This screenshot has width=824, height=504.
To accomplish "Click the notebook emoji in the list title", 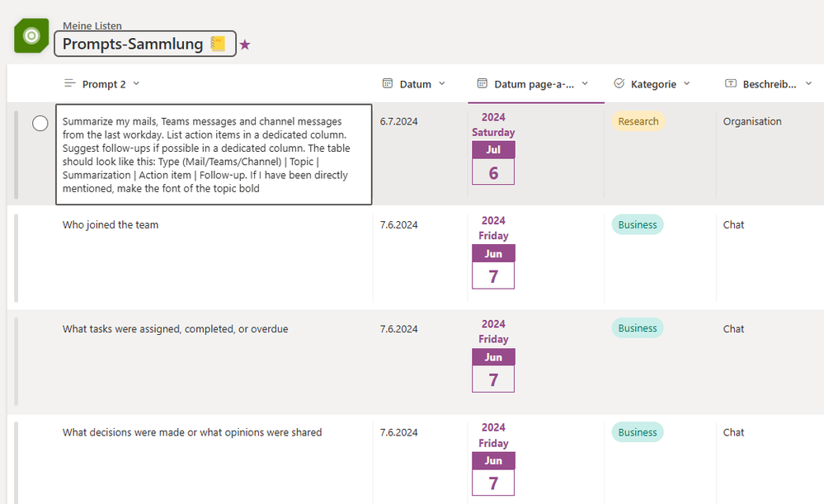I will (x=218, y=44).
